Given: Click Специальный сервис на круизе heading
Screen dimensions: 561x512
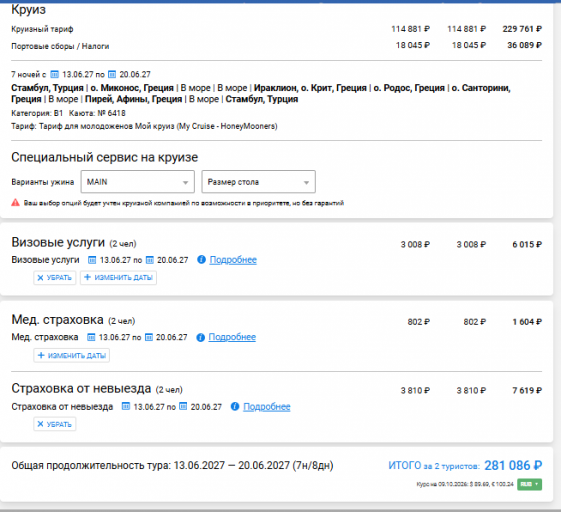Looking at the screenshot, I should [x=104, y=157].
